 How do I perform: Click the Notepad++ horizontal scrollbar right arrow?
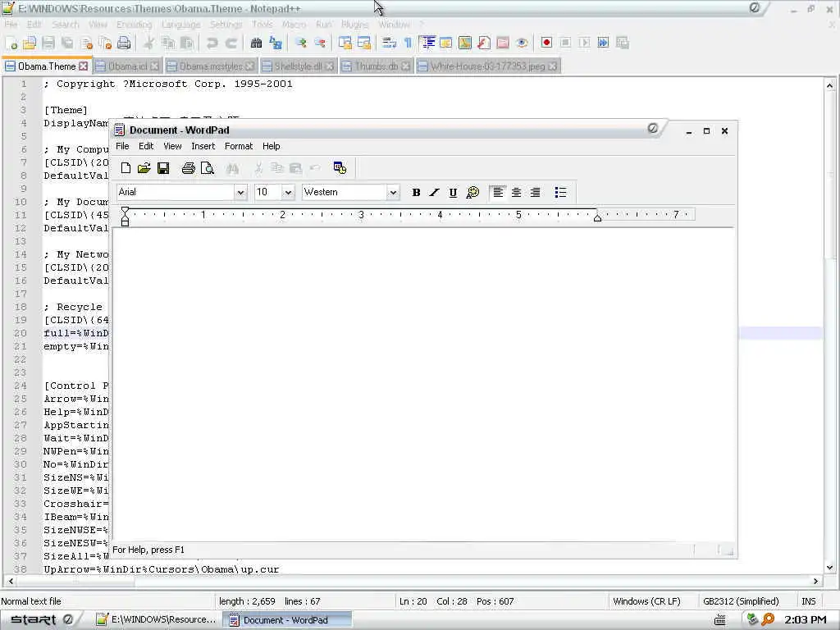pyautogui.click(x=816, y=582)
